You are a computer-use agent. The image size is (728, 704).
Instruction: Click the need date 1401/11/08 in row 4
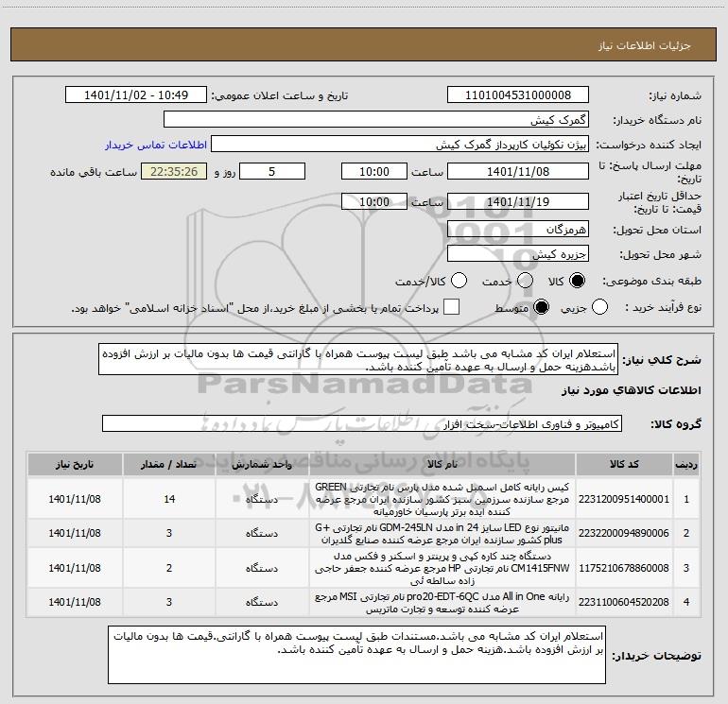pos(75,602)
